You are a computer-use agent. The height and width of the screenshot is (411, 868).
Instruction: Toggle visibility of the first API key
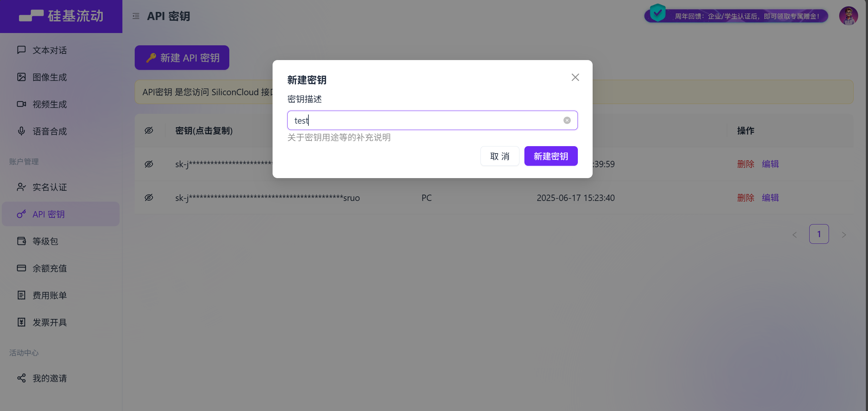(x=149, y=164)
